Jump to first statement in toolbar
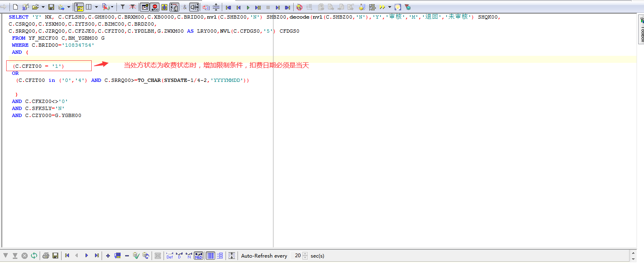Viewport: 644px width, 263px height. [x=228, y=7]
